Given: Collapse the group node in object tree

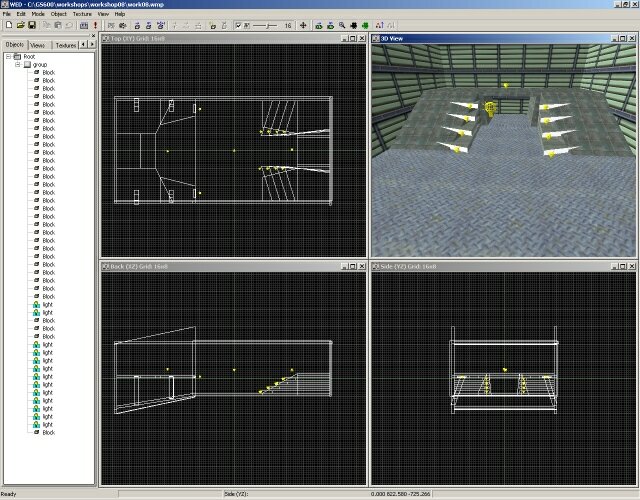Looking at the screenshot, I should [18, 65].
